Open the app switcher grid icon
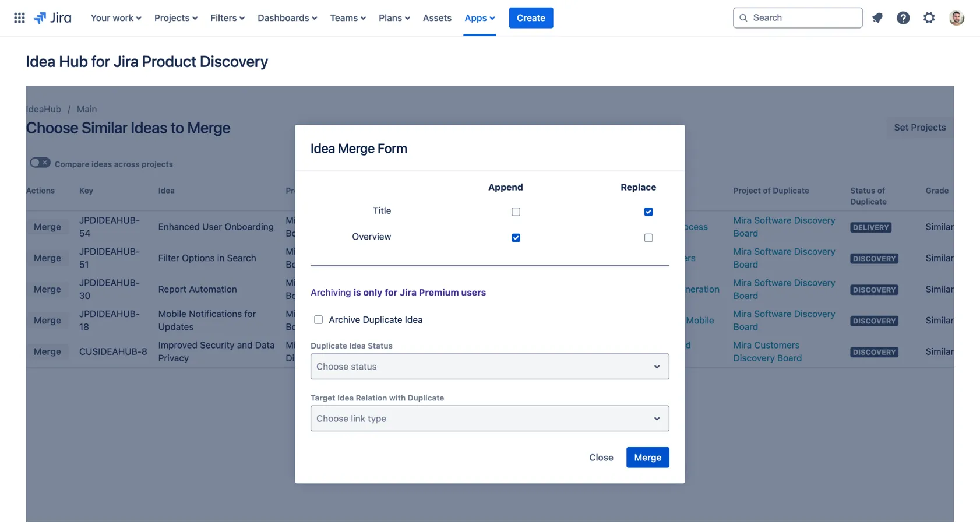Viewport: 980px width, 524px height. point(19,17)
